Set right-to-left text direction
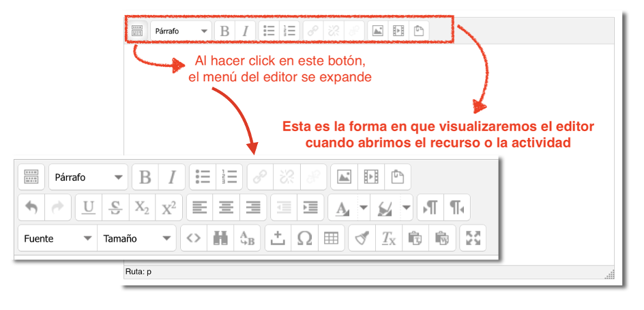Viewport: 644px width, 310px height. click(457, 208)
